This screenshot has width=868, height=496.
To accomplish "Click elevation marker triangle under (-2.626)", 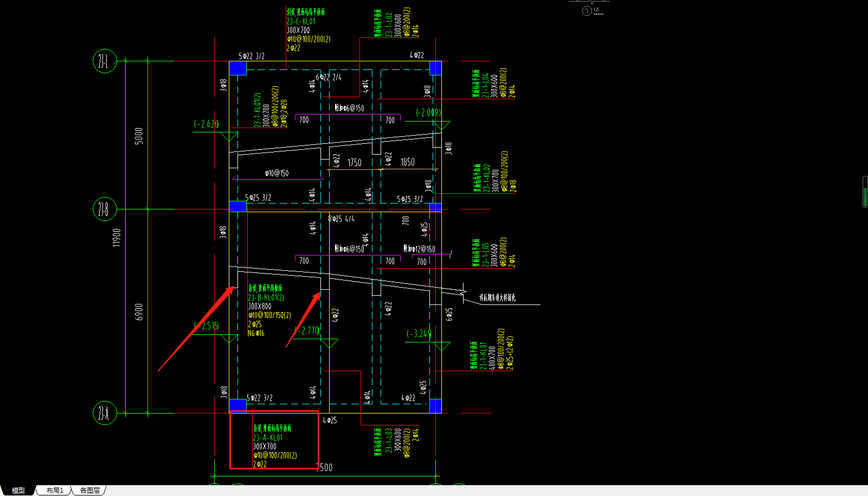I will click(229, 136).
